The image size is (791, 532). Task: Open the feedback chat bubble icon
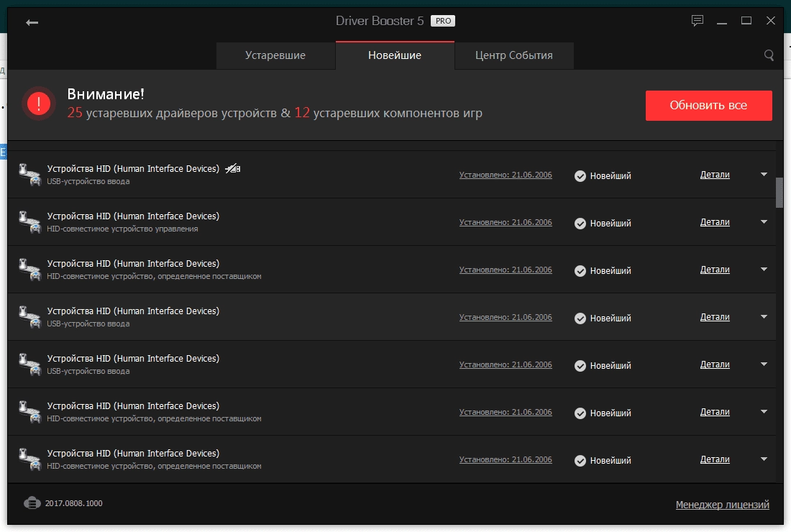pos(698,21)
